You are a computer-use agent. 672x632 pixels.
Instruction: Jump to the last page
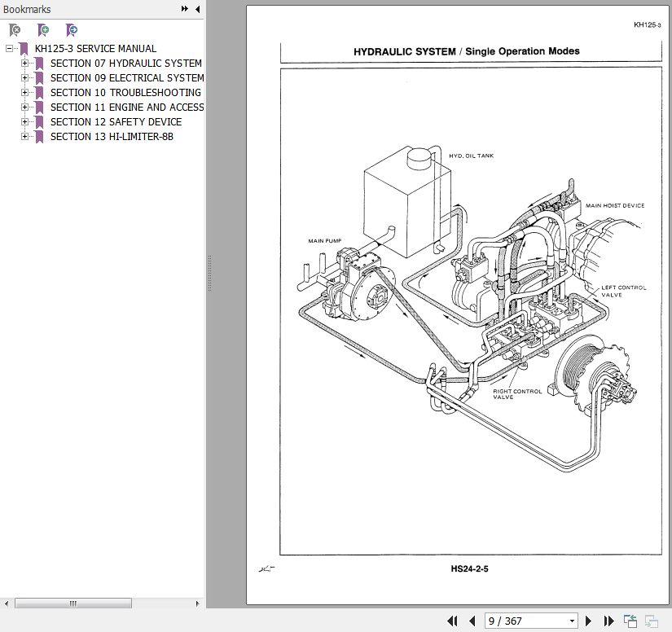coord(608,621)
